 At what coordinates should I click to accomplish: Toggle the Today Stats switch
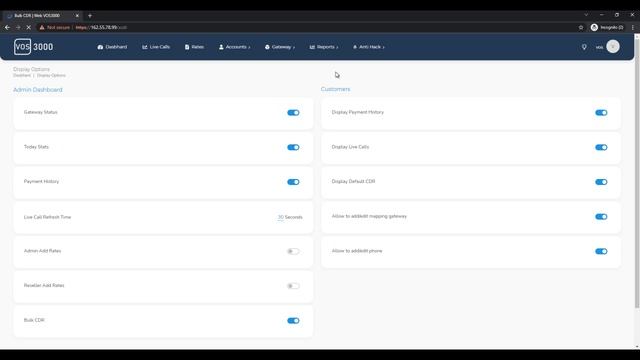(293, 147)
